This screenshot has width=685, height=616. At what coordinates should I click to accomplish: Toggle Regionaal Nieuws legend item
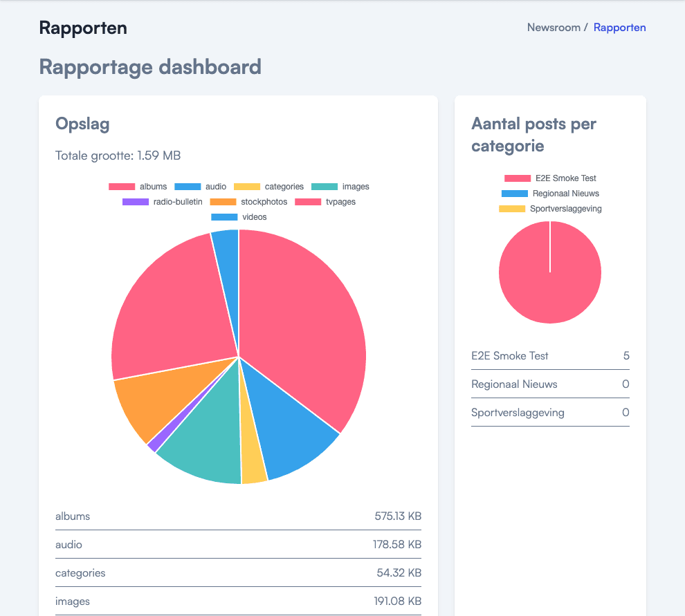pos(550,194)
